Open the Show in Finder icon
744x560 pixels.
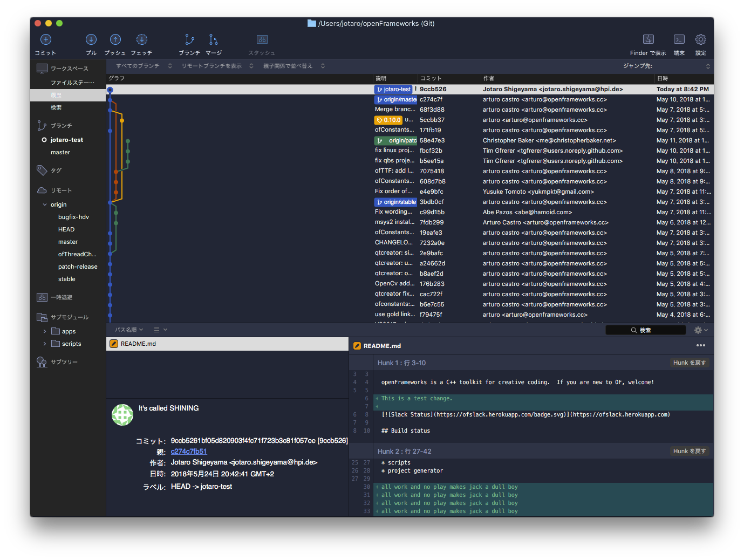pos(648,40)
